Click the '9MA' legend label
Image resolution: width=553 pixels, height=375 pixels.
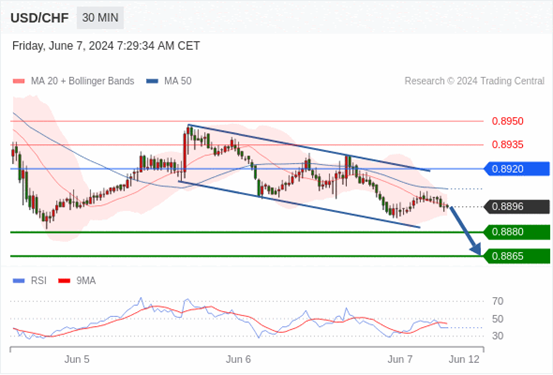coord(86,281)
